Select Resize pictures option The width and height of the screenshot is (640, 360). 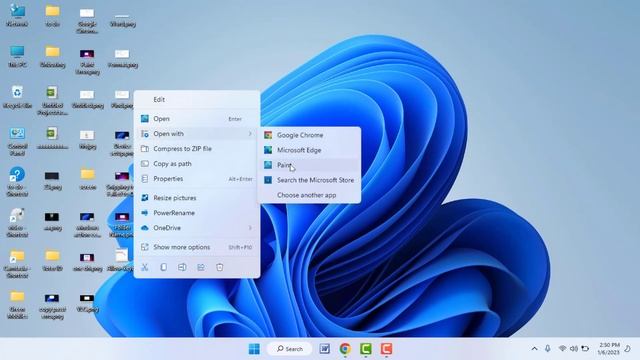[x=197, y=198]
